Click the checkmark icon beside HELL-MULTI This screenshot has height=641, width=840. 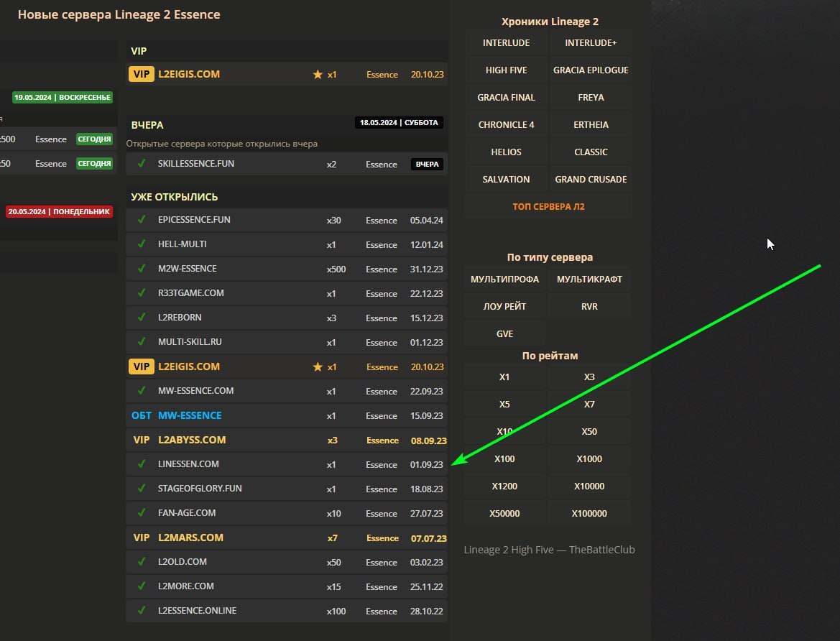click(x=142, y=244)
